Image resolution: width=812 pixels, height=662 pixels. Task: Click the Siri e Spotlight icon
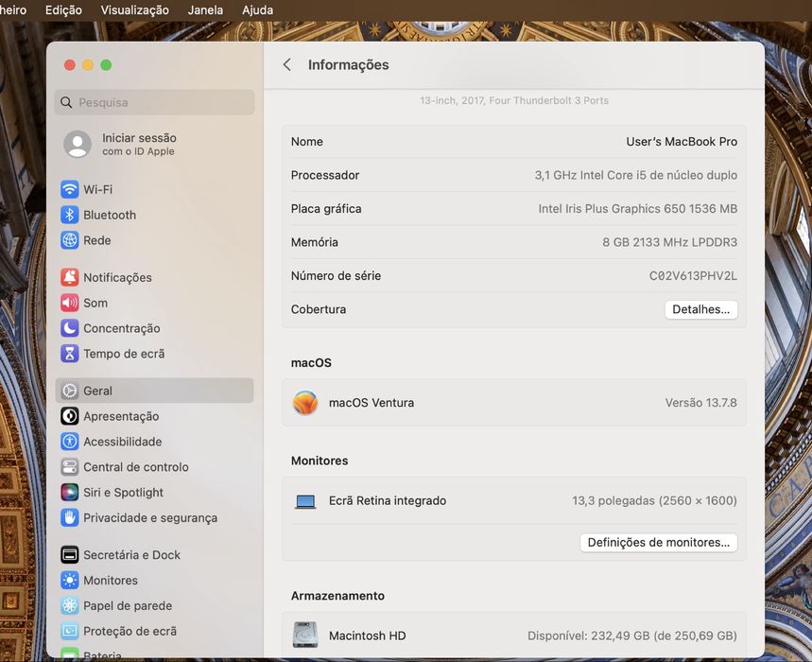[69, 492]
